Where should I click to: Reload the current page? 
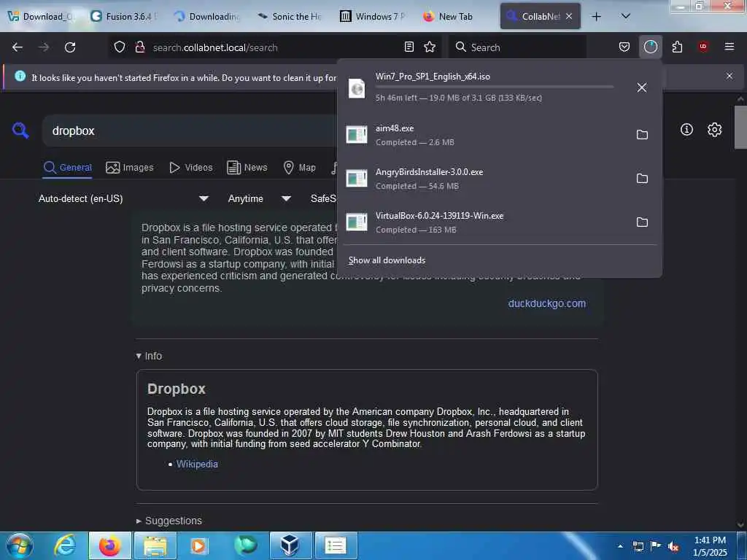pos(70,47)
